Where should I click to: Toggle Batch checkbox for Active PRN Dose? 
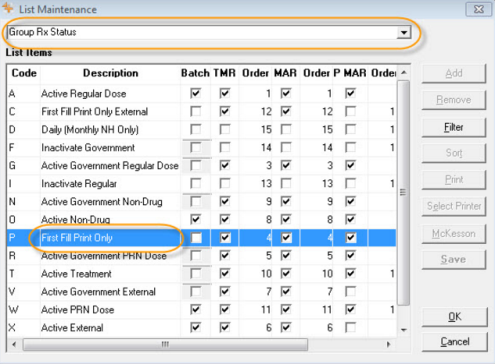(196, 310)
